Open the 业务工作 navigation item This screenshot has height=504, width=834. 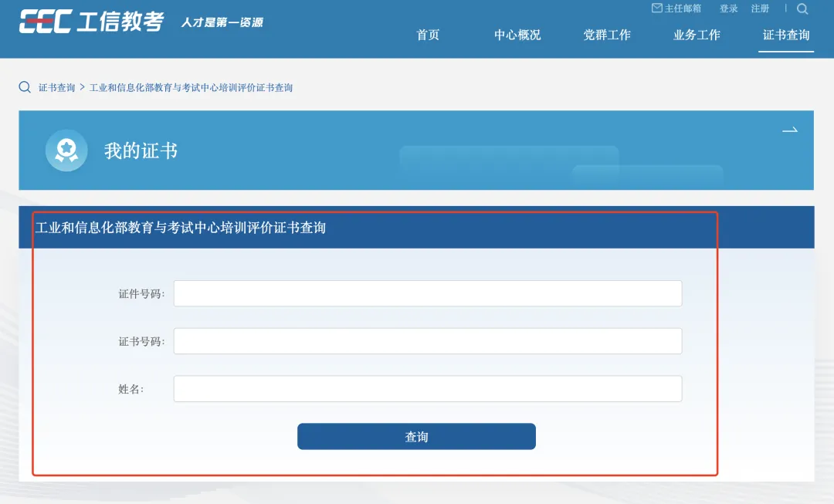(x=696, y=35)
